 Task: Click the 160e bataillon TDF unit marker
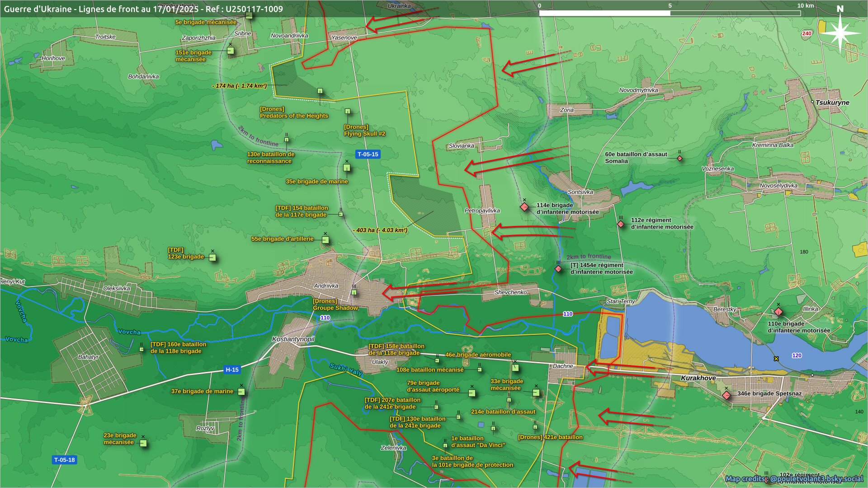[x=142, y=349]
